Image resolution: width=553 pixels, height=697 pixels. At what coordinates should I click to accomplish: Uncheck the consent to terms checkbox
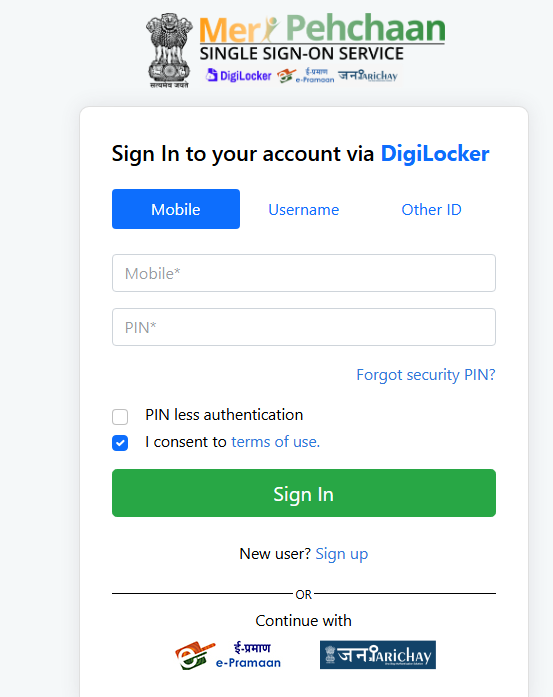[120, 443]
